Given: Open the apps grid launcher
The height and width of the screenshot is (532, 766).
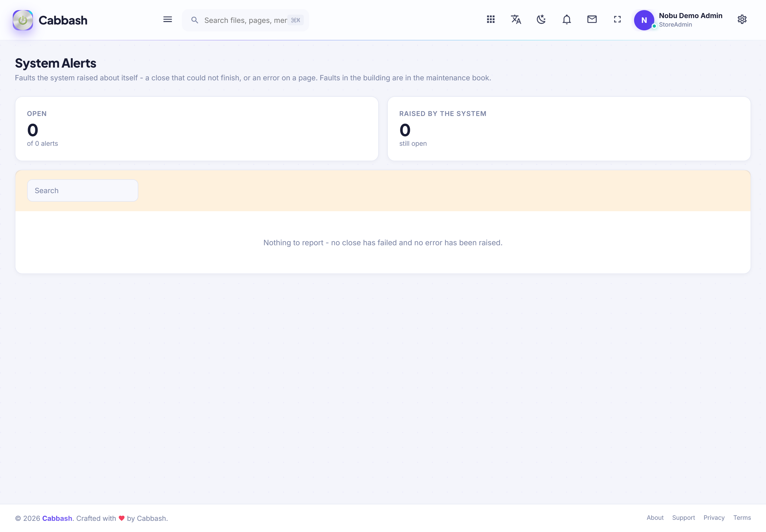Looking at the screenshot, I should click(x=491, y=19).
